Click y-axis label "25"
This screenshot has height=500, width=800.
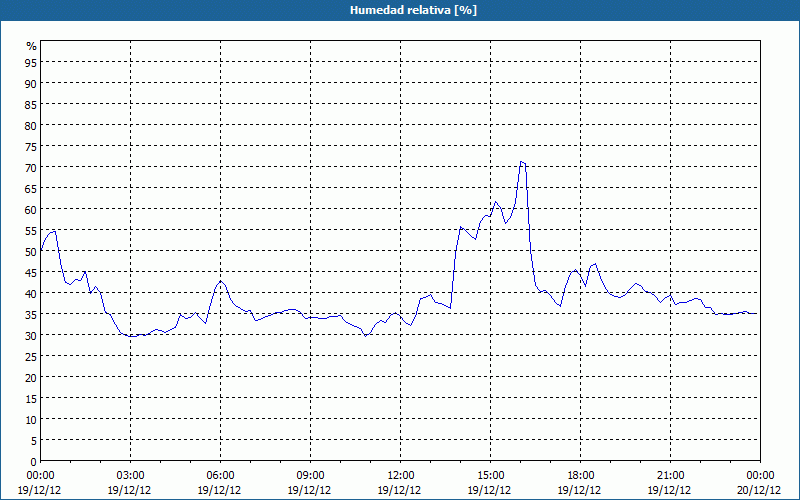(31, 357)
